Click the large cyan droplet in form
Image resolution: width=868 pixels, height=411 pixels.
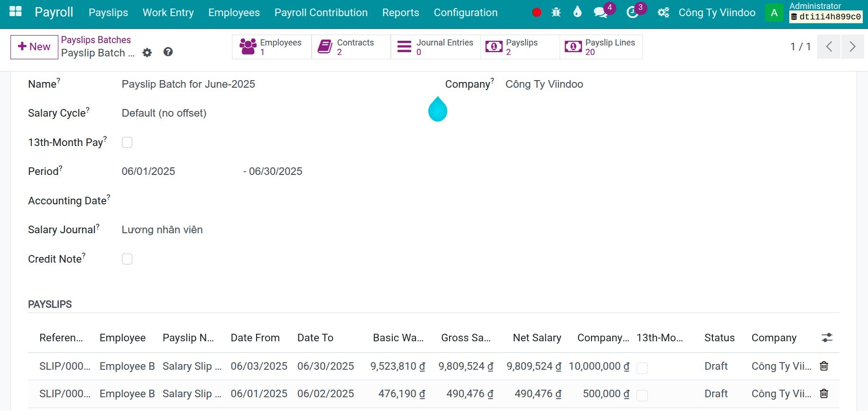click(437, 109)
